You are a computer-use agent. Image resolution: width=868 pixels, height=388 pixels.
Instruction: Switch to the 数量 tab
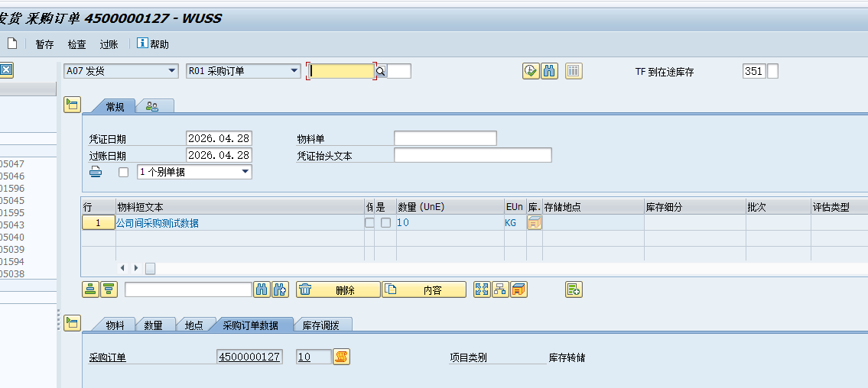153,325
